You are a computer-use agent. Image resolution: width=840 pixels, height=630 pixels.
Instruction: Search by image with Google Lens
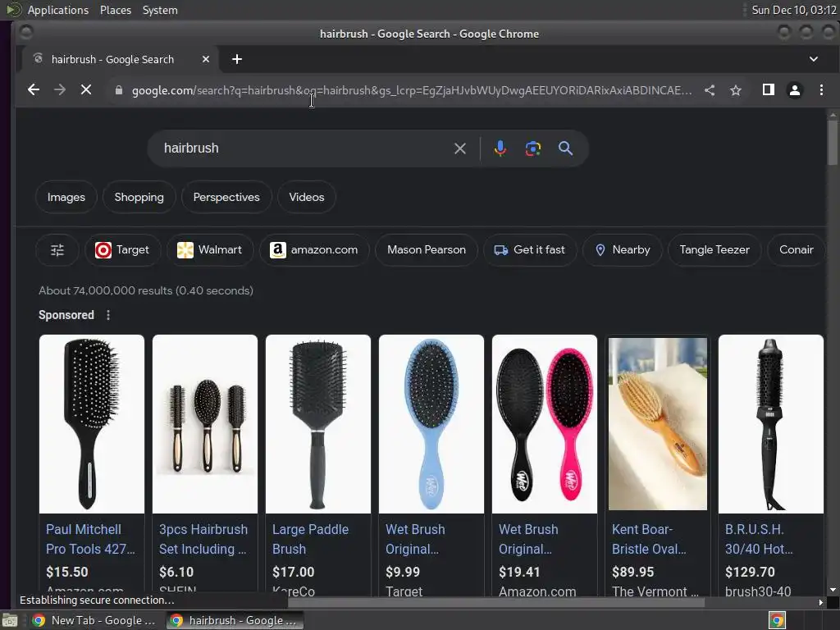click(x=532, y=148)
